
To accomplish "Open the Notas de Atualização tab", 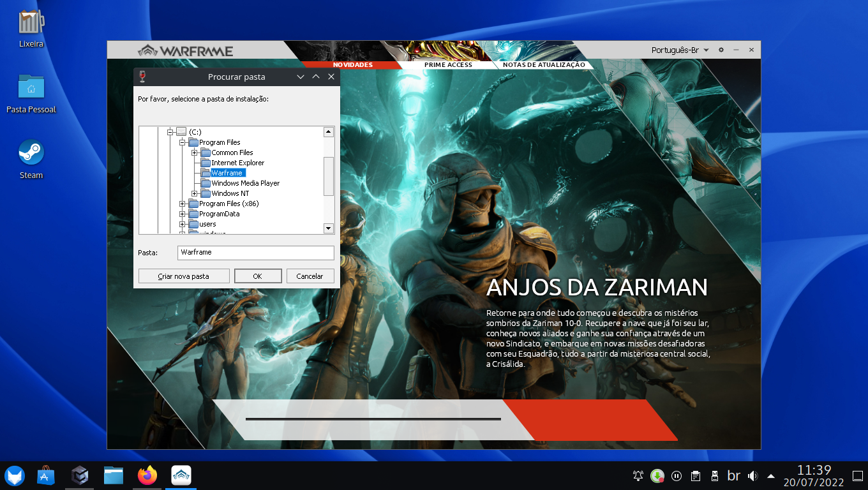I will pyautogui.click(x=544, y=64).
